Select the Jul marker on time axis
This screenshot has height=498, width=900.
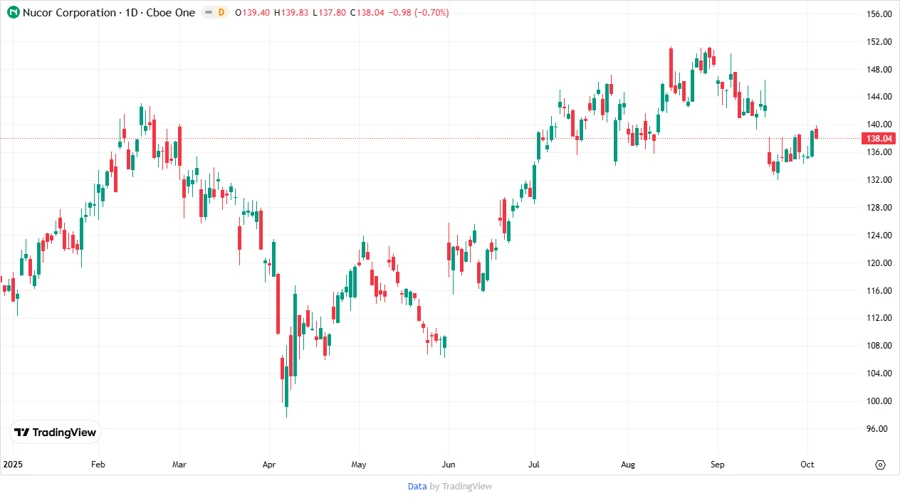pyautogui.click(x=534, y=465)
